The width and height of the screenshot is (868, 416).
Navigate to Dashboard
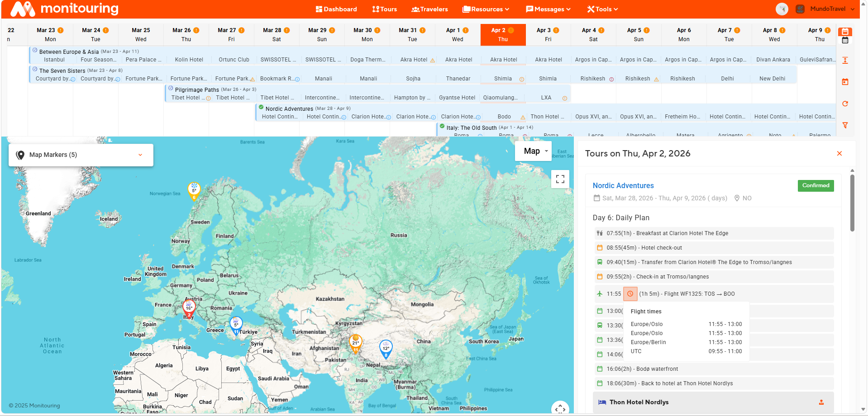tap(336, 9)
